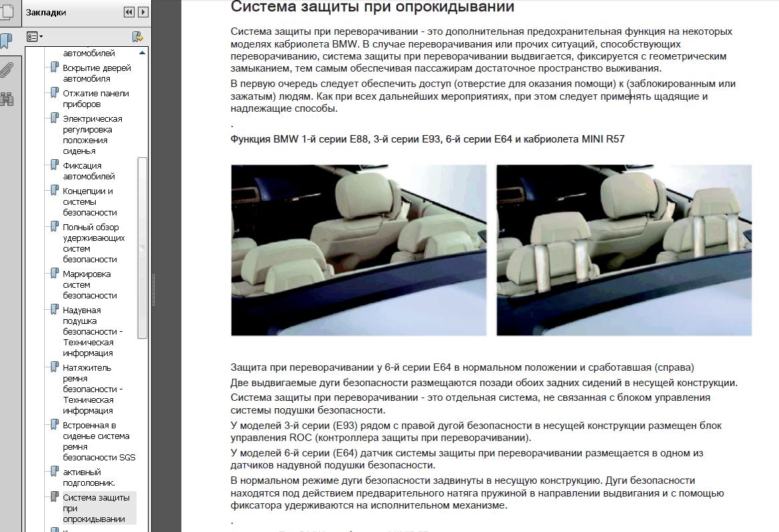Open the Search binoculars panel
Screen dimensions: 779x532
point(6,99)
